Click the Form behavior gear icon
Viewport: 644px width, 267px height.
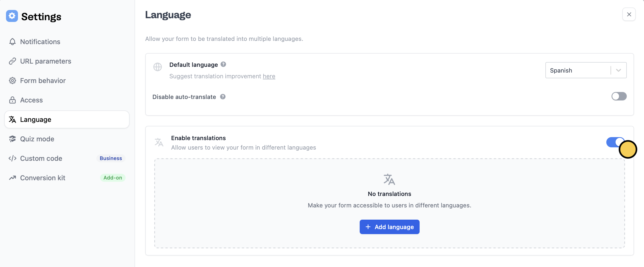(x=12, y=81)
